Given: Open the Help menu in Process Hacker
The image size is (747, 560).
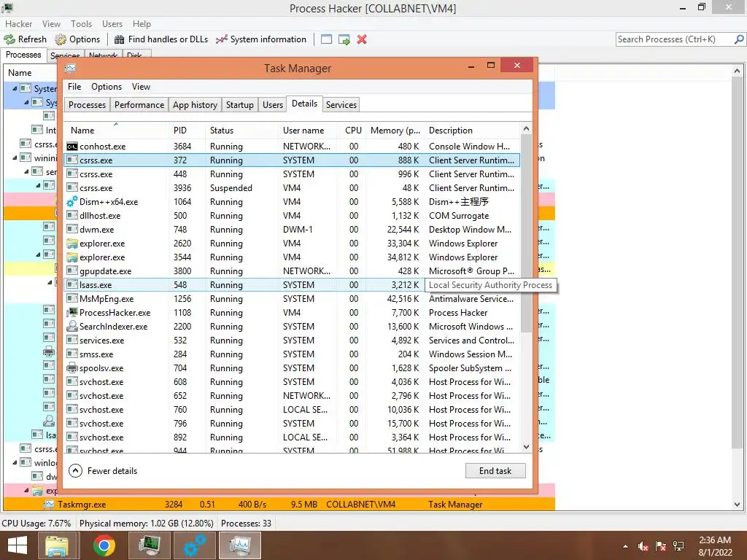Looking at the screenshot, I should tap(142, 24).
